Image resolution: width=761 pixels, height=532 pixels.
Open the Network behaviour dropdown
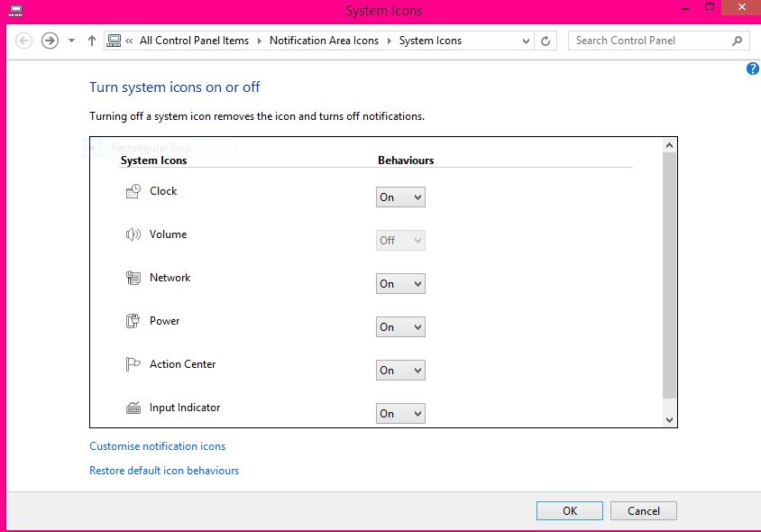point(399,283)
